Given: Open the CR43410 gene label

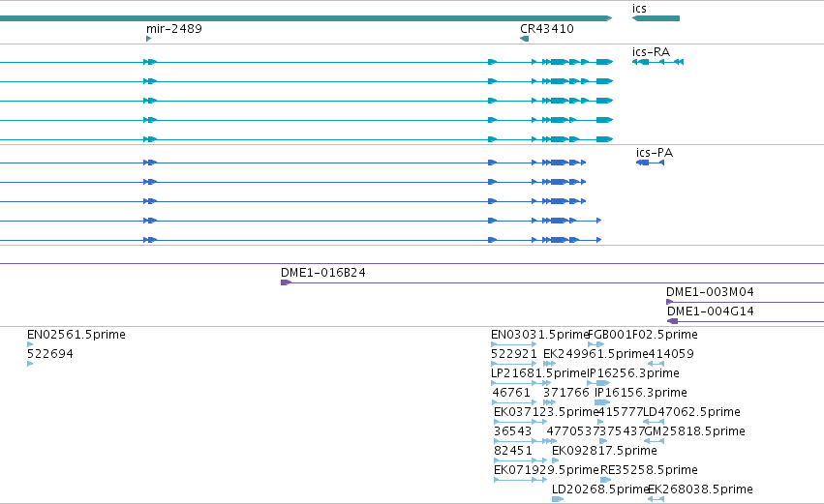Looking at the screenshot, I should point(547,29).
